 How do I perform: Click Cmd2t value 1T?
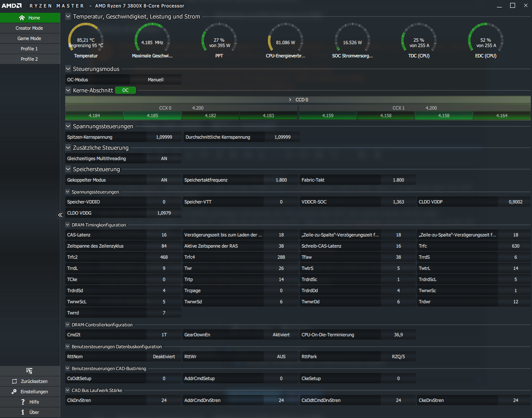pyautogui.click(x=164, y=335)
